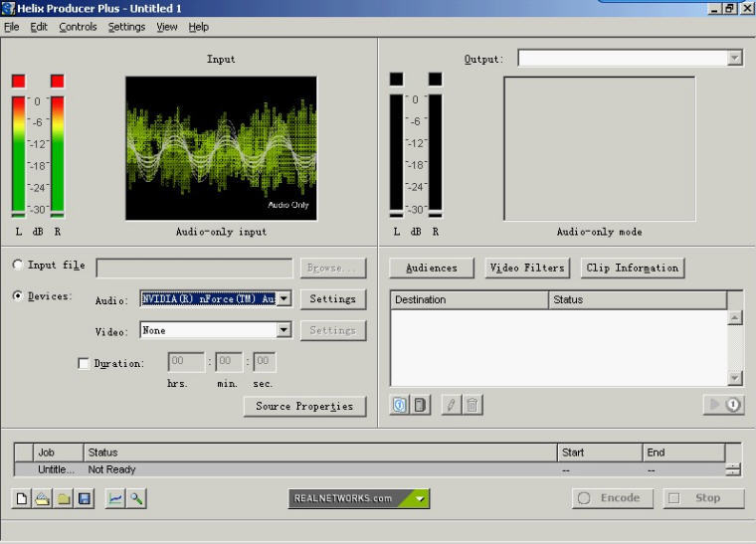Click the job list scroll stepper
The image size is (756, 544).
click(733, 469)
